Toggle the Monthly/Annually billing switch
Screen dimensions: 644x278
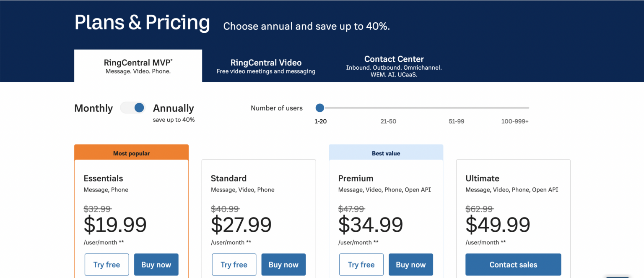click(x=133, y=108)
